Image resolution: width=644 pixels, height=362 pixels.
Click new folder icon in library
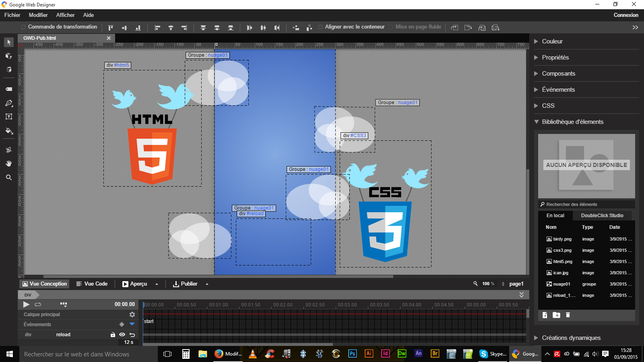pyautogui.click(x=556, y=315)
